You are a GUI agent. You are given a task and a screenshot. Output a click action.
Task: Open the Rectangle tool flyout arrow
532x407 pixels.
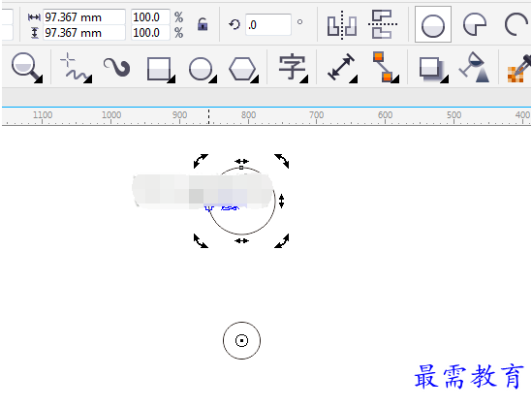pyautogui.click(x=172, y=79)
